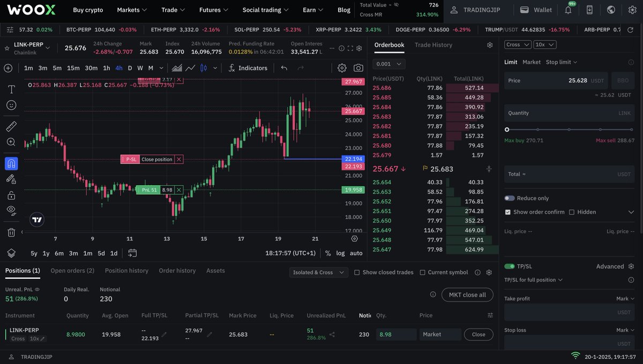Go to the Blog link
643x364 pixels.
pyautogui.click(x=344, y=10)
